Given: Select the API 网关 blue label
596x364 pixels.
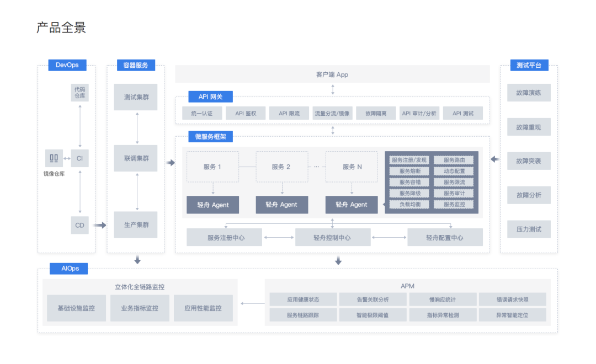Looking at the screenshot, I should pyautogui.click(x=211, y=97).
